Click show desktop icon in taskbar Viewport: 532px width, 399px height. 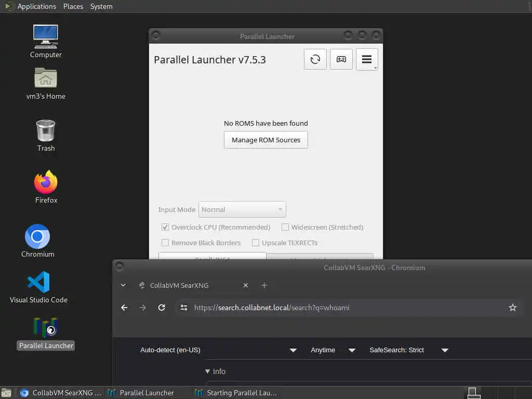click(x=6, y=393)
